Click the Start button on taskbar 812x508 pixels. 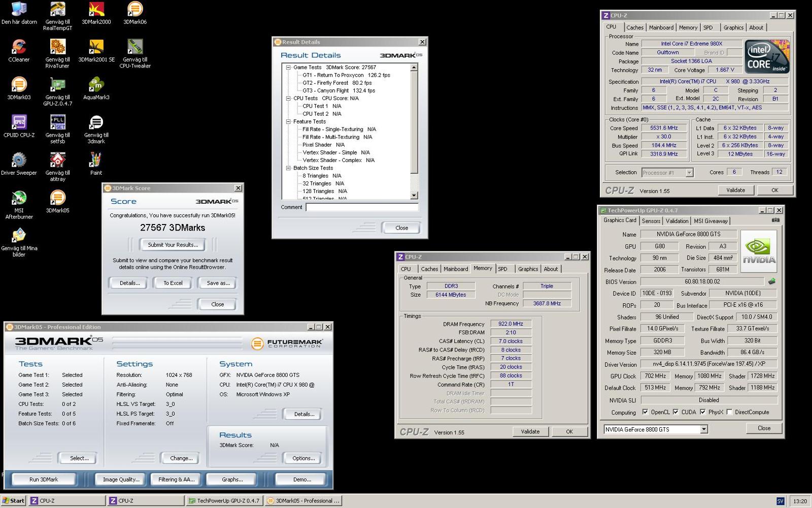coord(13,501)
